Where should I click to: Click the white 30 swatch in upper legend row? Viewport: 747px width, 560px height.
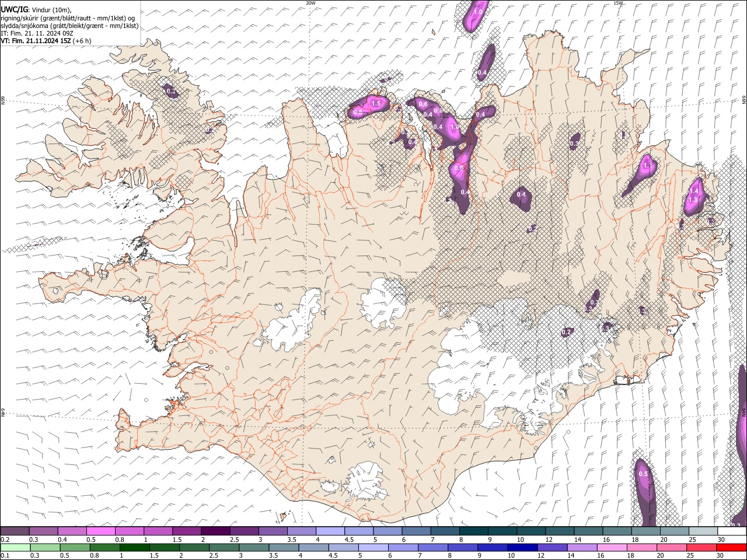732,531
